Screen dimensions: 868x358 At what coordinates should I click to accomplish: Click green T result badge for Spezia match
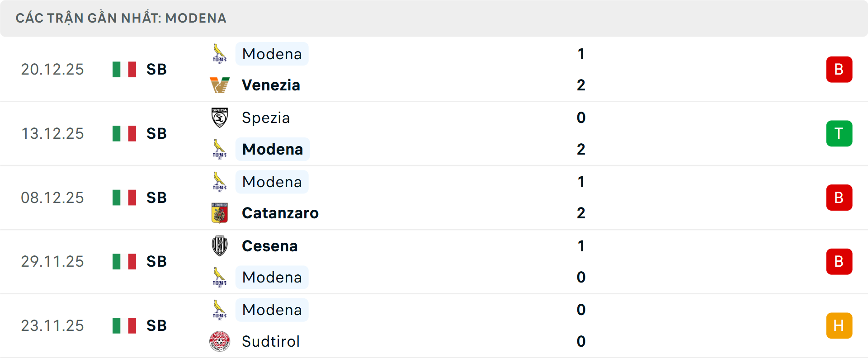(x=839, y=133)
